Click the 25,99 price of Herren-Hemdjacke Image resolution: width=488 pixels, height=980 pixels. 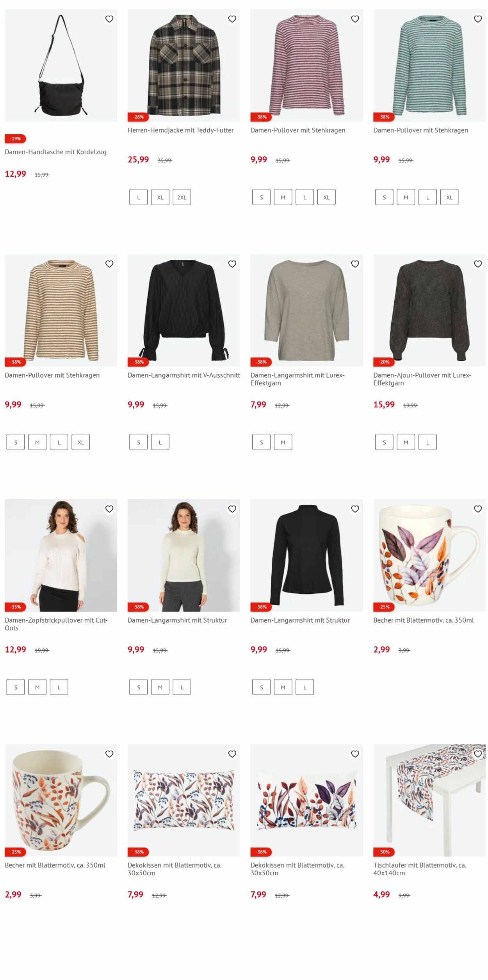(x=138, y=159)
